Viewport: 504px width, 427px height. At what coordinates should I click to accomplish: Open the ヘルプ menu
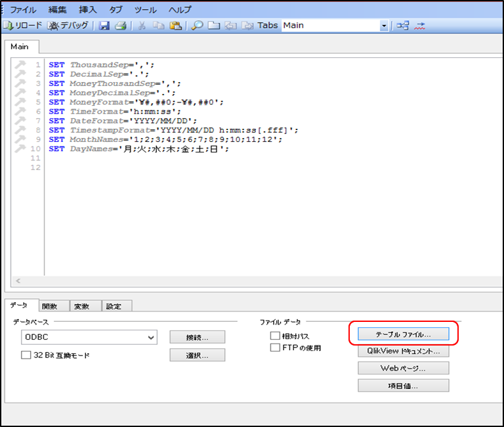point(180,10)
